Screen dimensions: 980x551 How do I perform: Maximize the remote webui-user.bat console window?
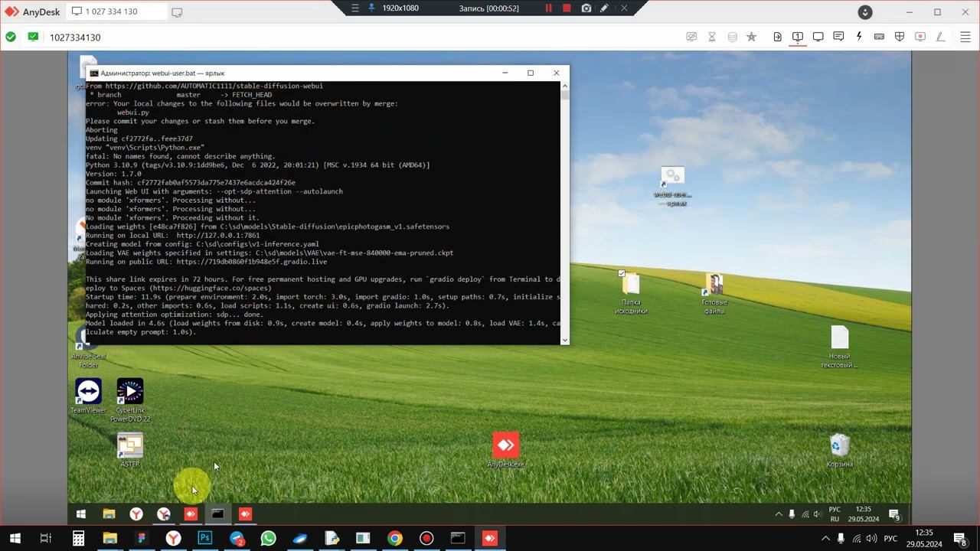tap(531, 73)
